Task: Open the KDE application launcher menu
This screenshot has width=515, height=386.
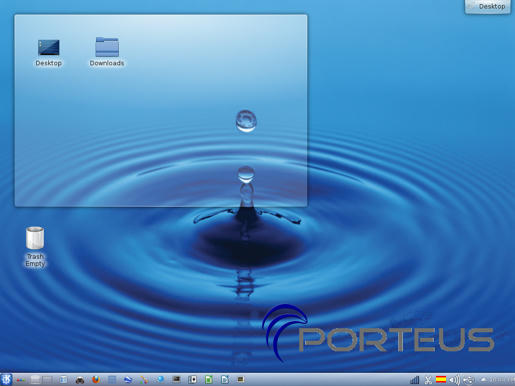Action: coord(6,379)
